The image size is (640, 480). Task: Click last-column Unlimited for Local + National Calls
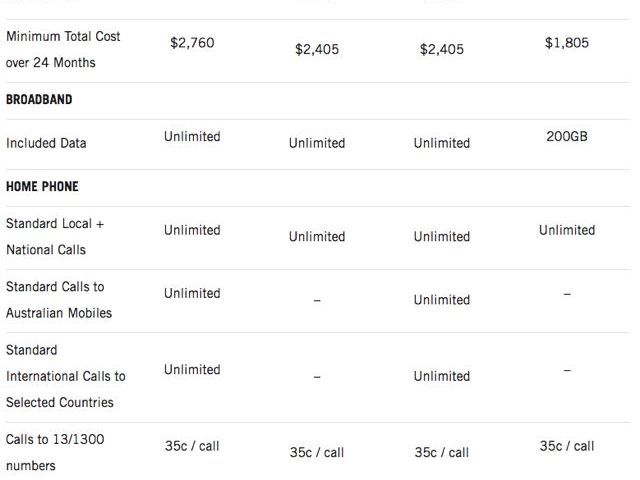click(x=567, y=230)
